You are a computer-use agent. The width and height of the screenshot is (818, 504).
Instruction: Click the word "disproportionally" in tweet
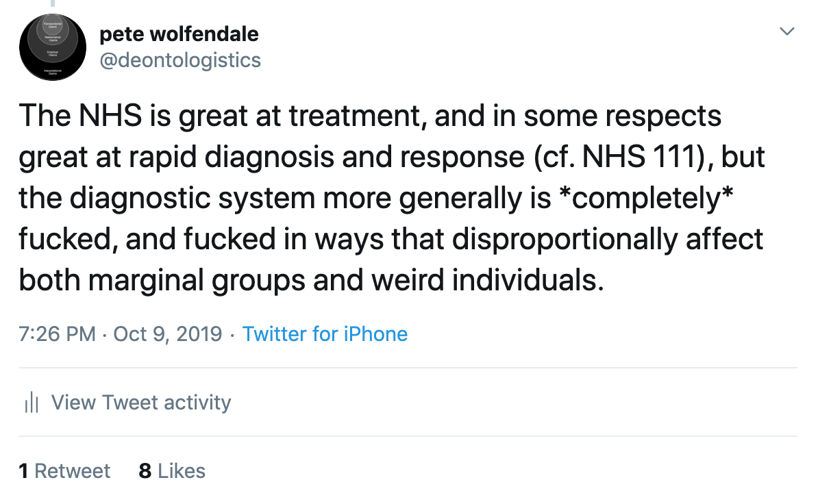553,240
